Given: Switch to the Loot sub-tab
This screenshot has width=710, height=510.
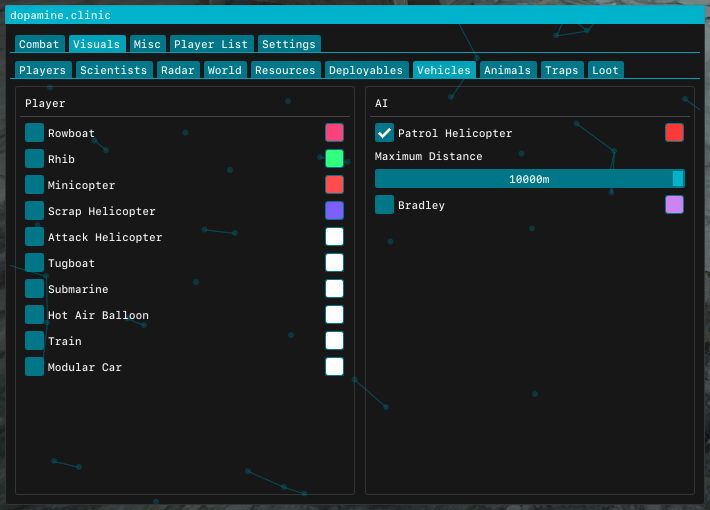Looking at the screenshot, I should pyautogui.click(x=605, y=70).
